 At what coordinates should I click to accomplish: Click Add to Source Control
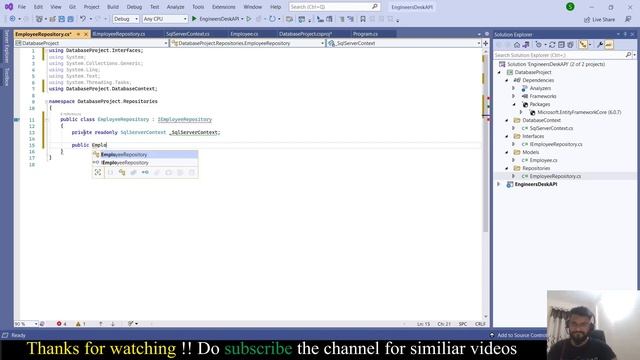click(518, 335)
